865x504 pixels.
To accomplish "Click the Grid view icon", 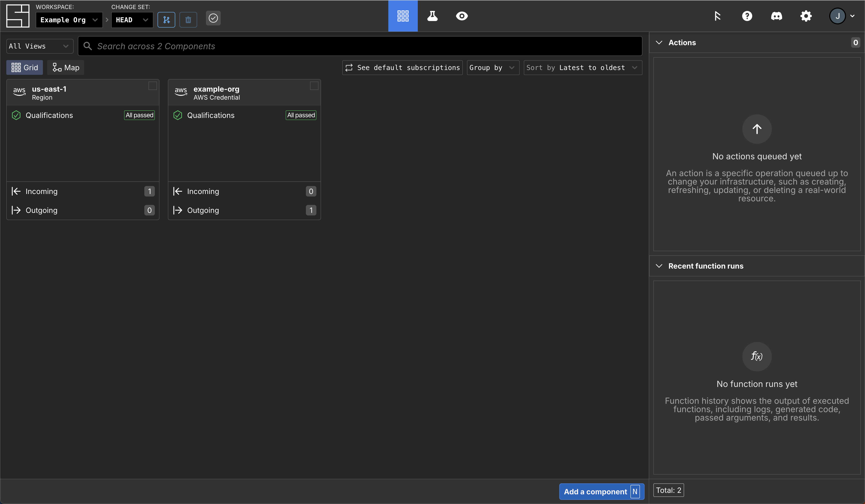I will pos(16,67).
